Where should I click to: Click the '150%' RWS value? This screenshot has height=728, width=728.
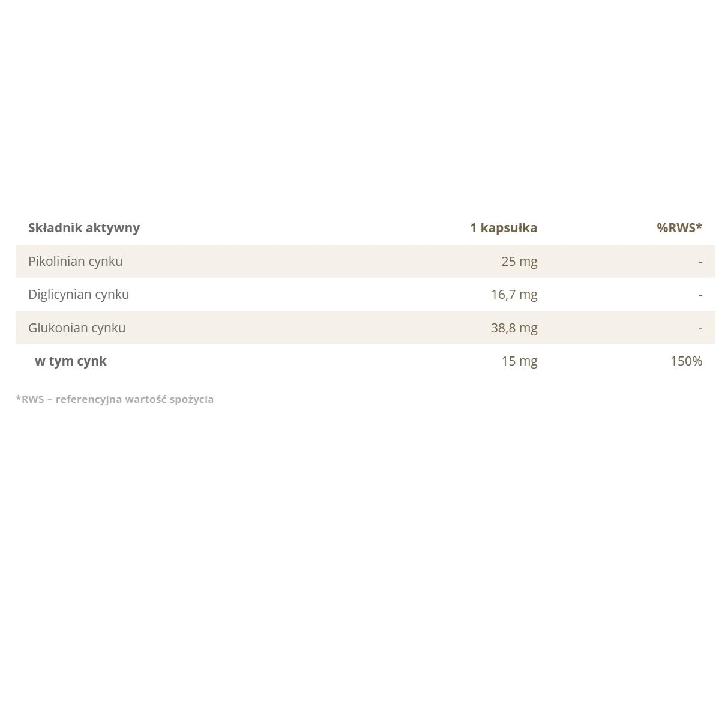coord(687,361)
